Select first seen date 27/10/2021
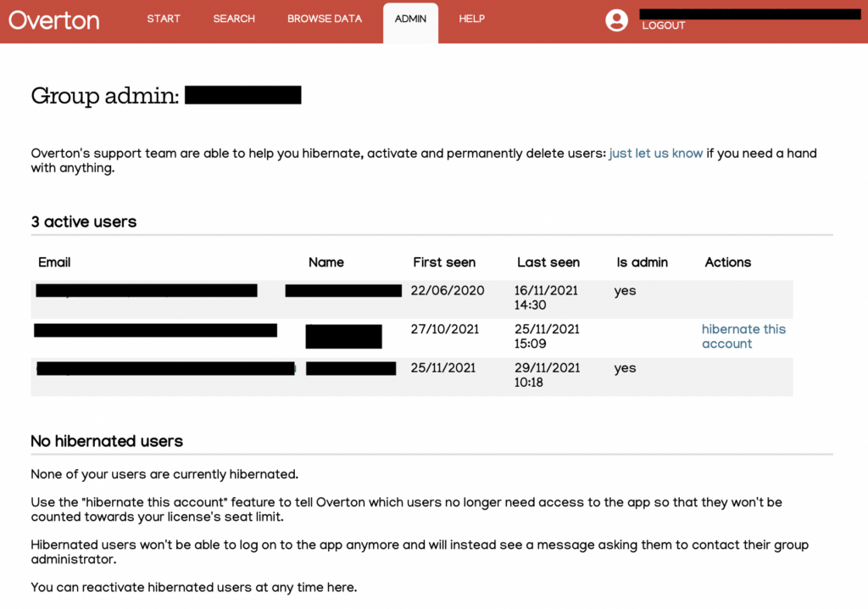 [x=444, y=329]
